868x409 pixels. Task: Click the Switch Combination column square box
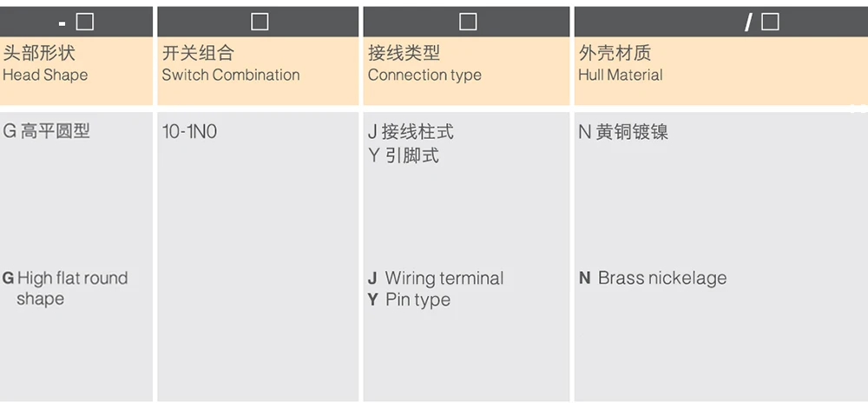click(260, 22)
